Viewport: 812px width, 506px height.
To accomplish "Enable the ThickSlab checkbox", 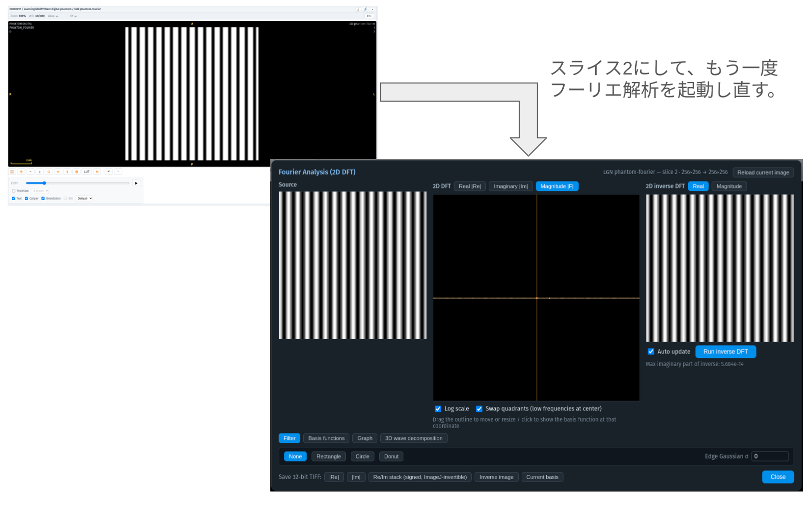I will (13, 191).
